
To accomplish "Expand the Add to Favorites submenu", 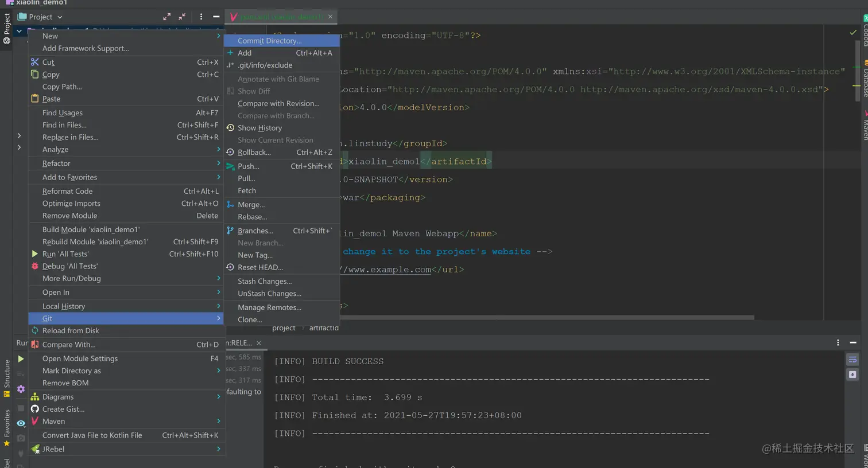I will click(126, 177).
